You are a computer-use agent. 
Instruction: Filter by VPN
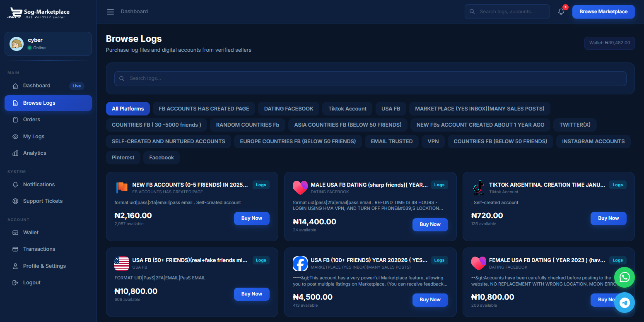coord(433,142)
